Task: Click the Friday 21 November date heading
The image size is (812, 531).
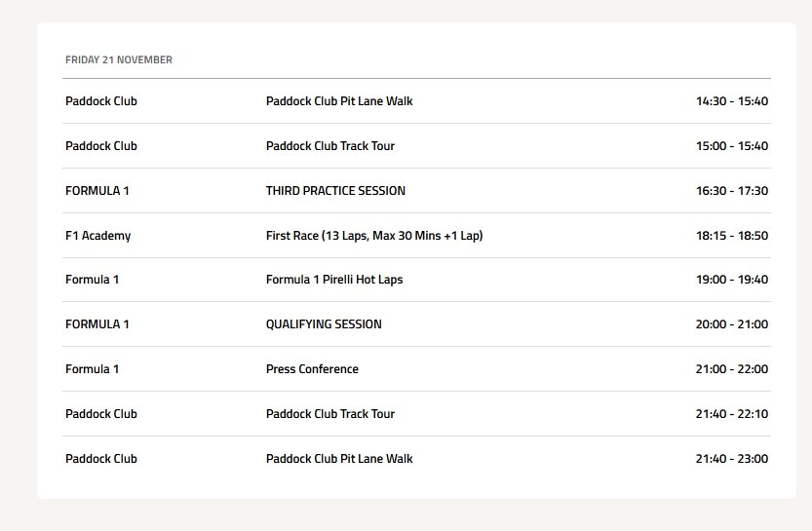Action: point(119,60)
